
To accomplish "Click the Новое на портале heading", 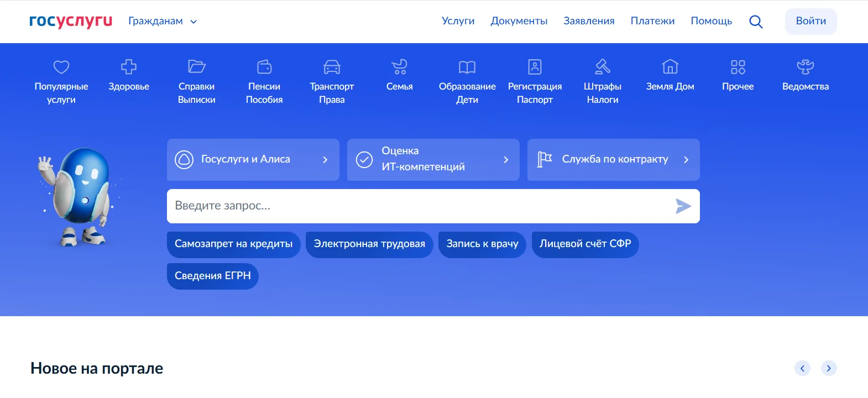I will [x=97, y=368].
